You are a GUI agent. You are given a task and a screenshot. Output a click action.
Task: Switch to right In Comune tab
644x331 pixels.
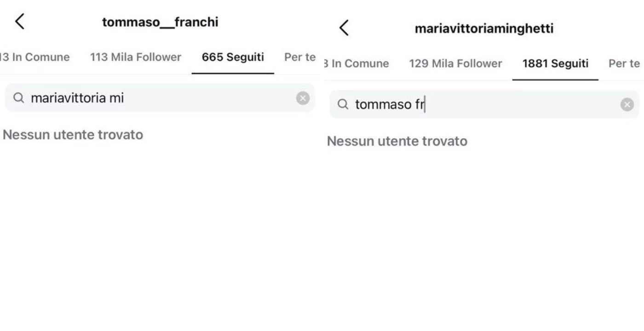356,63
